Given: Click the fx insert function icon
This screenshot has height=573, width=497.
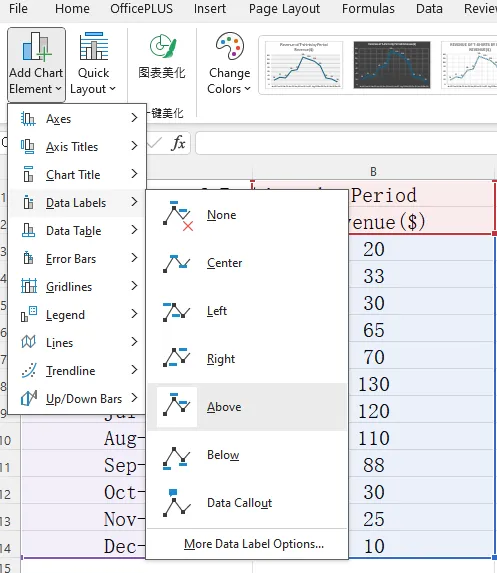Looking at the screenshot, I should point(178,143).
